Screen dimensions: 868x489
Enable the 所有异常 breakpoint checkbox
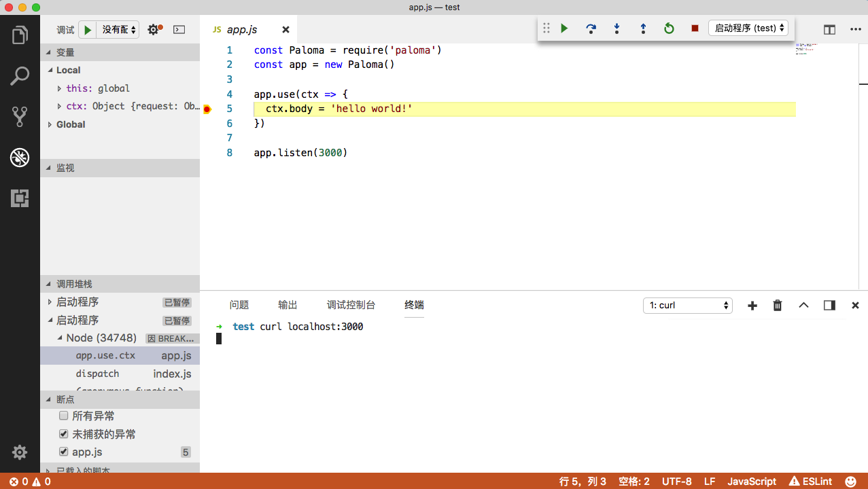click(64, 416)
